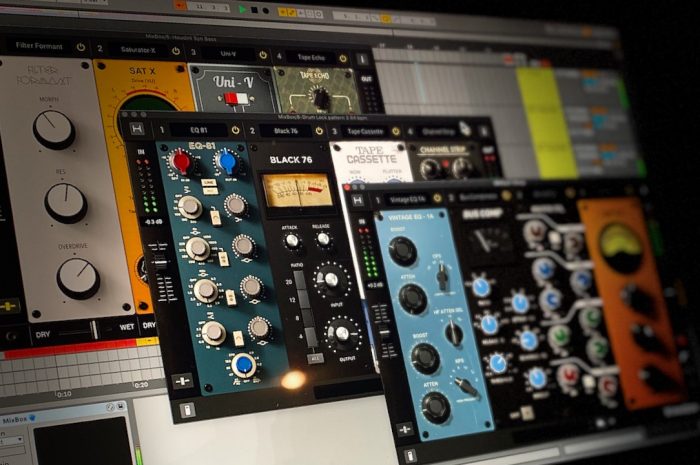Bypass Black 76 with its power button
The image size is (700, 465).
click(319, 131)
